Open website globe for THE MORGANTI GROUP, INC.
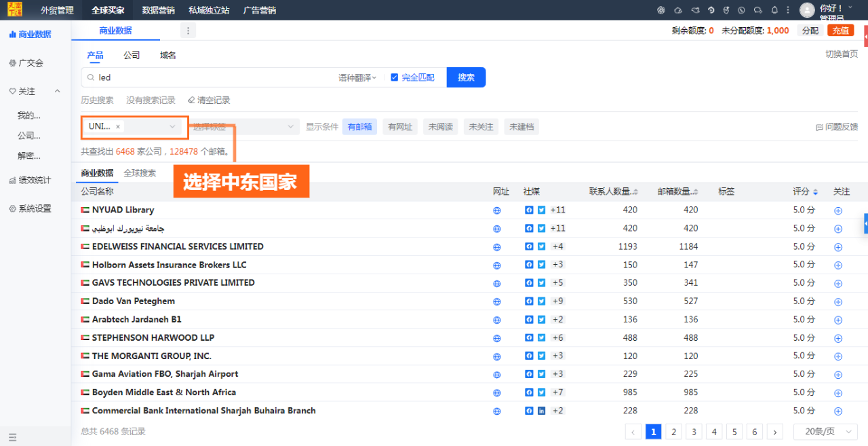868x446 pixels. [x=497, y=356]
